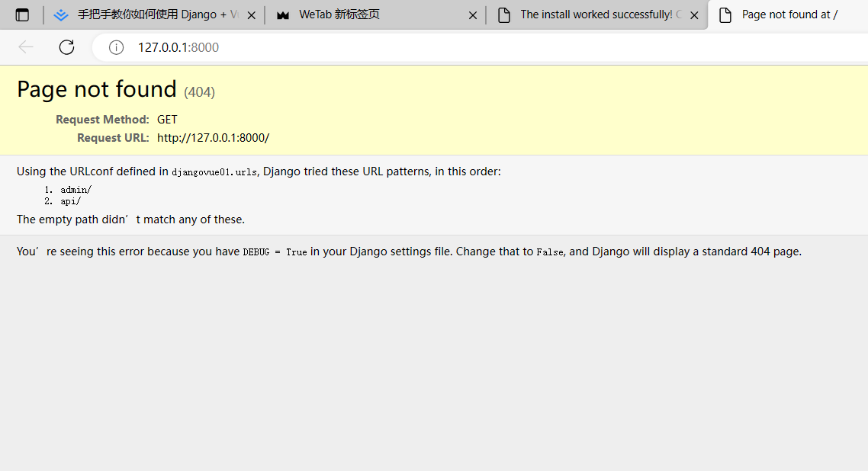Viewport: 868px width, 471px height.
Task: Click the admin/ URL pattern entry
Action: pyautogui.click(x=76, y=190)
